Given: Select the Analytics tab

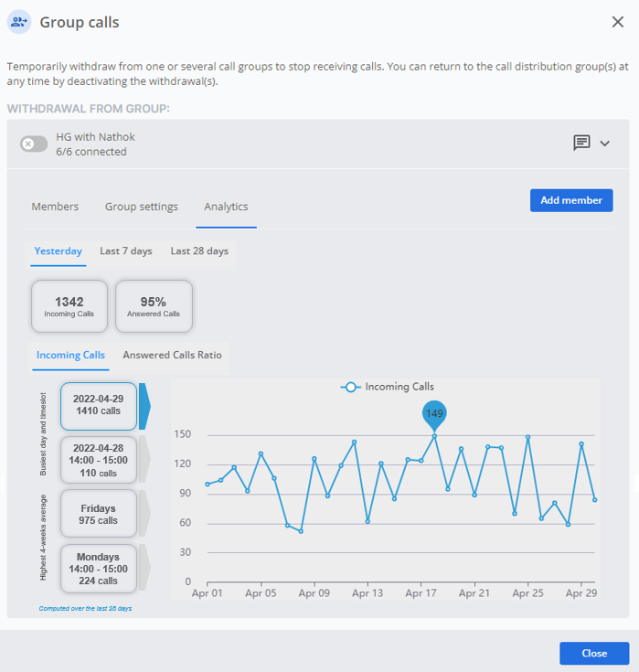Looking at the screenshot, I should pos(227,207).
